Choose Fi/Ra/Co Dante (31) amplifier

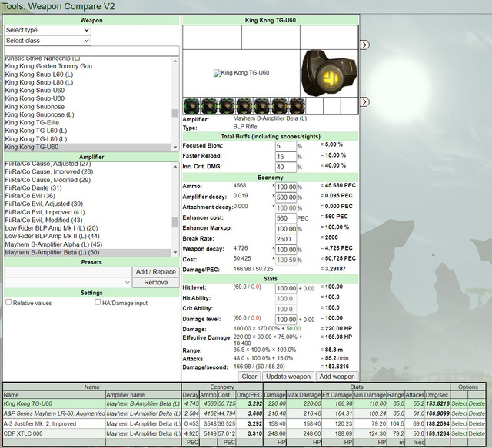click(x=33, y=187)
